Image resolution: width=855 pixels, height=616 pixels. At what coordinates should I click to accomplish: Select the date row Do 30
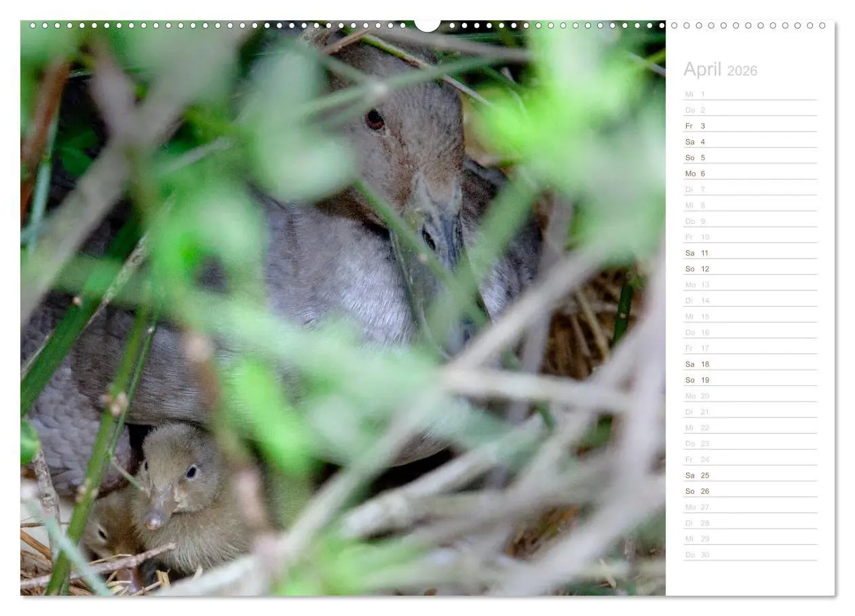click(750, 554)
